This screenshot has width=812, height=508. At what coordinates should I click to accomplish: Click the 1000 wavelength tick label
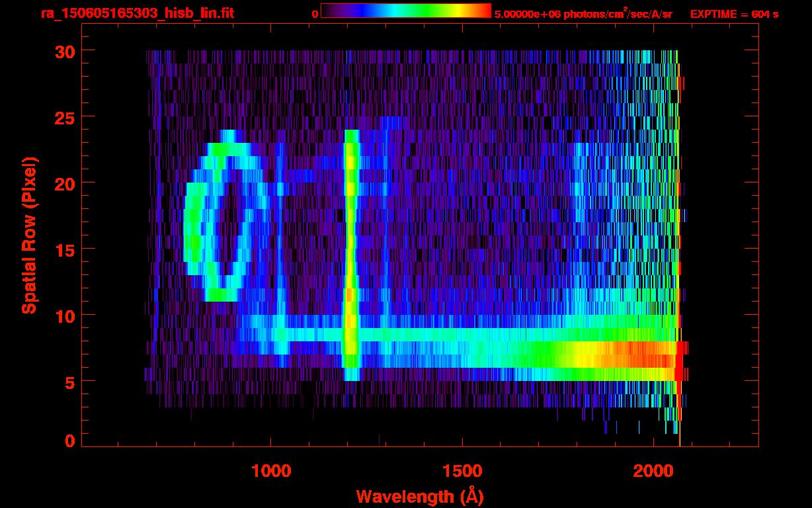271,471
